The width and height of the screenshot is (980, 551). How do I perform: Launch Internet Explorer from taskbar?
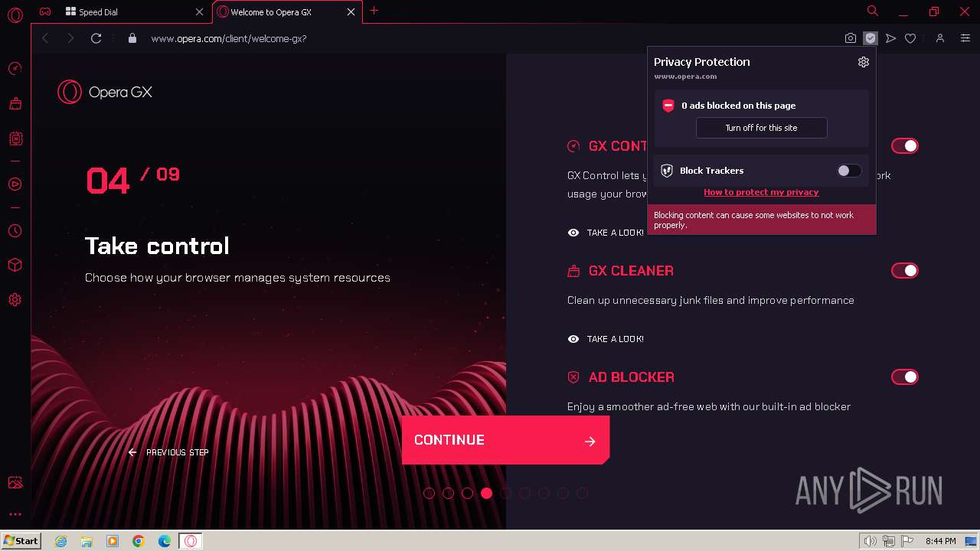click(x=60, y=541)
